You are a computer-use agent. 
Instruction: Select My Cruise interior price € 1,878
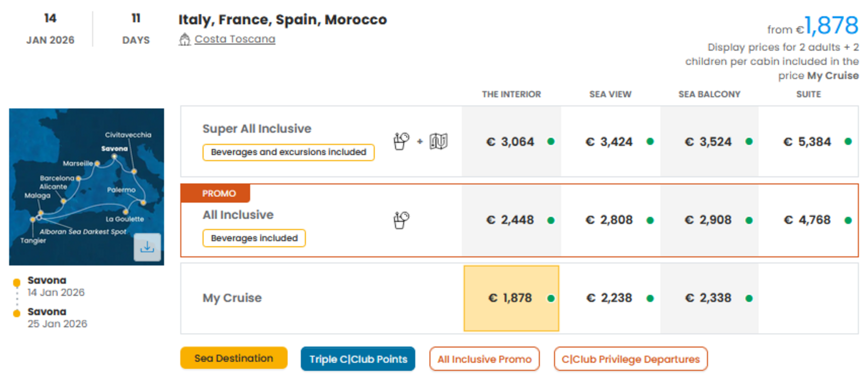[511, 298]
